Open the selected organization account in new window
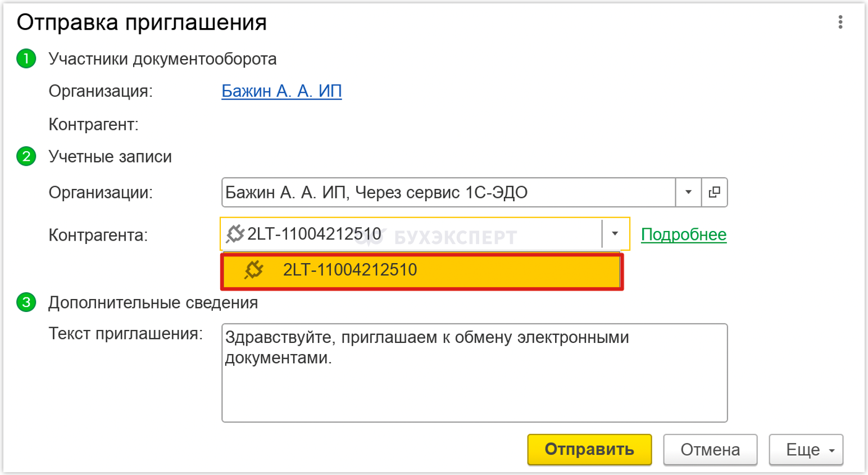This screenshot has height=475, width=868. (715, 192)
